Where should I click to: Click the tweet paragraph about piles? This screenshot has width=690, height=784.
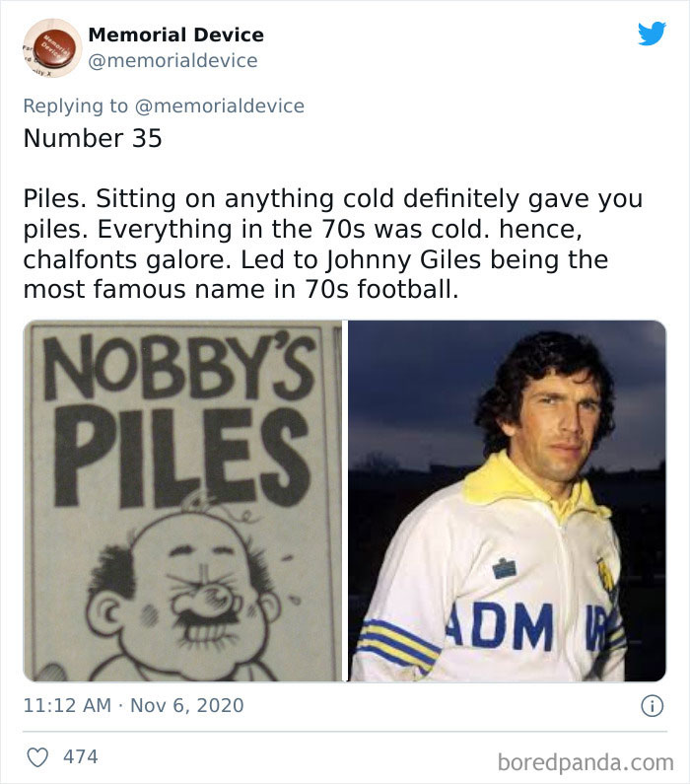pyautogui.click(x=332, y=244)
